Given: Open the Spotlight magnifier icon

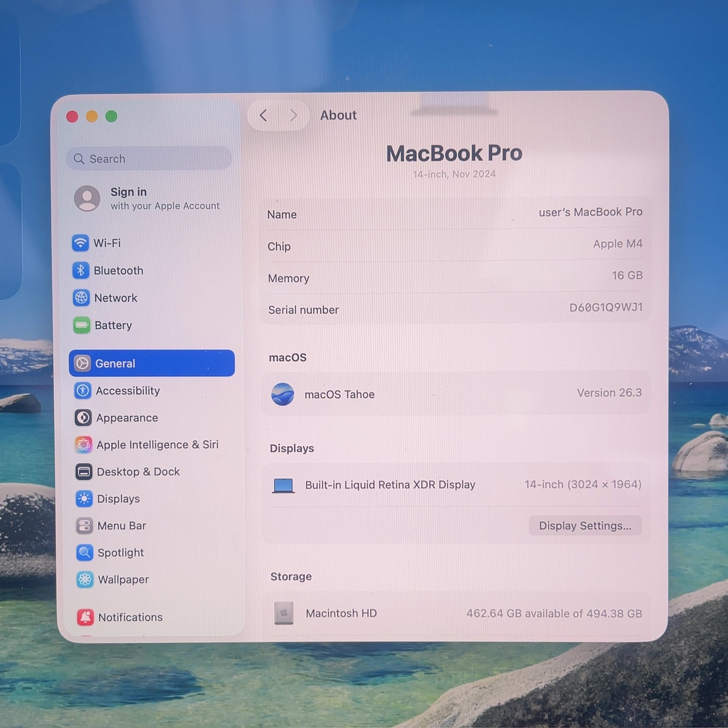Looking at the screenshot, I should (85, 553).
